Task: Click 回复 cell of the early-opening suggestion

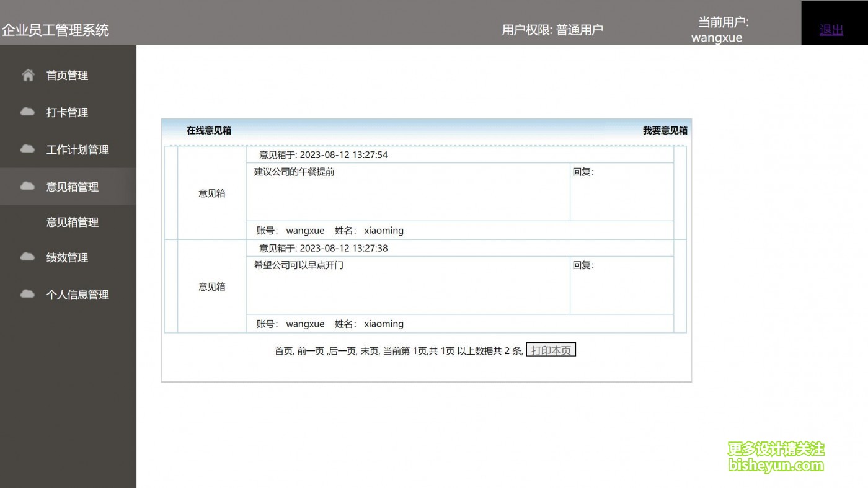Action: pos(622,285)
